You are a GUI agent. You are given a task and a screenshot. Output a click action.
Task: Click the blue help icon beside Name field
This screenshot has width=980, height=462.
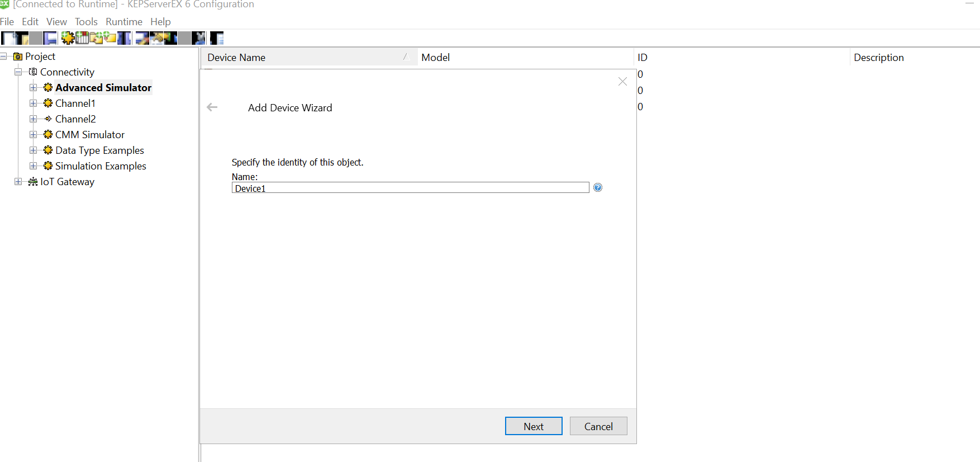598,187
